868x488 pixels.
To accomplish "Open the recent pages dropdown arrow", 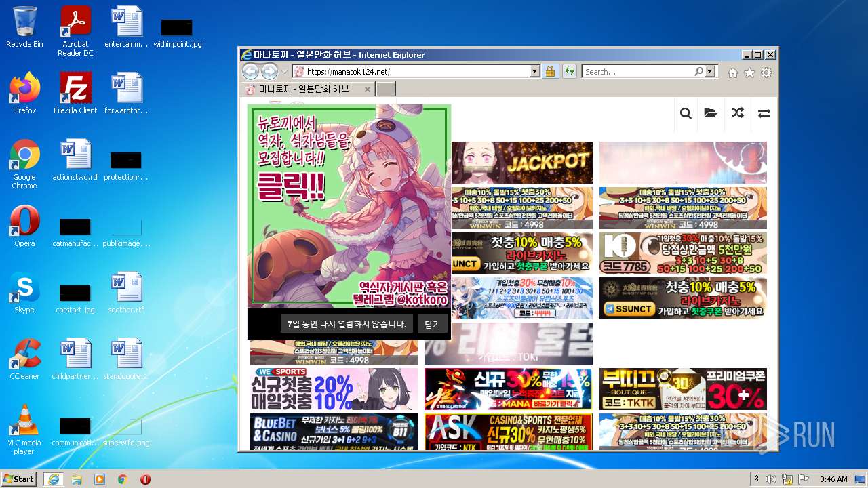I will pos(285,72).
